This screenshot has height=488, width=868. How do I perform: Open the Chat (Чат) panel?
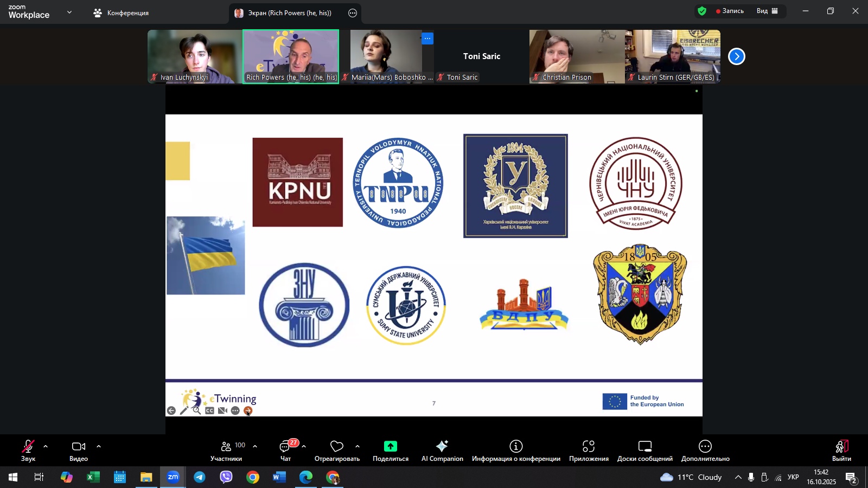click(285, 447)
